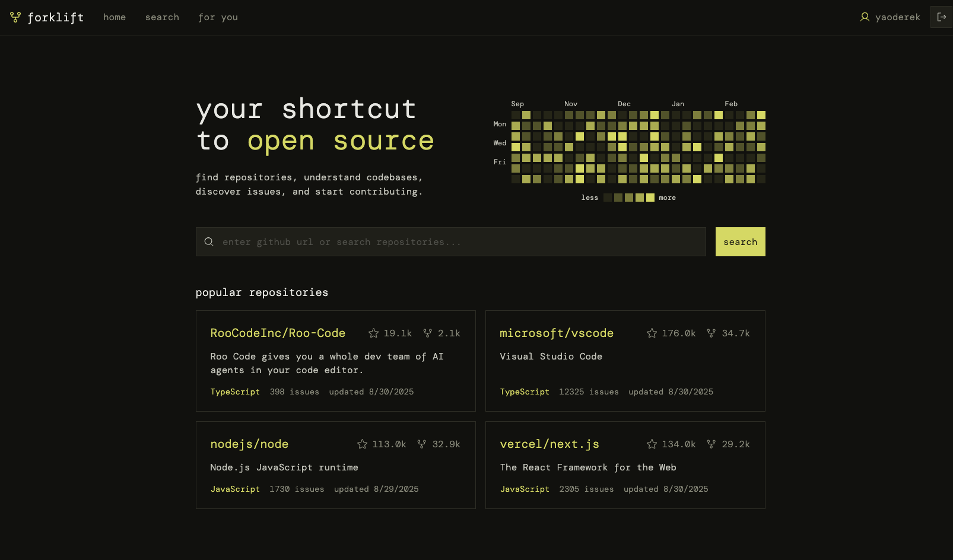Click the 'Feb' month label on the heatmap
The width and height of the screenshot is (953, 560).
(731, 104)
